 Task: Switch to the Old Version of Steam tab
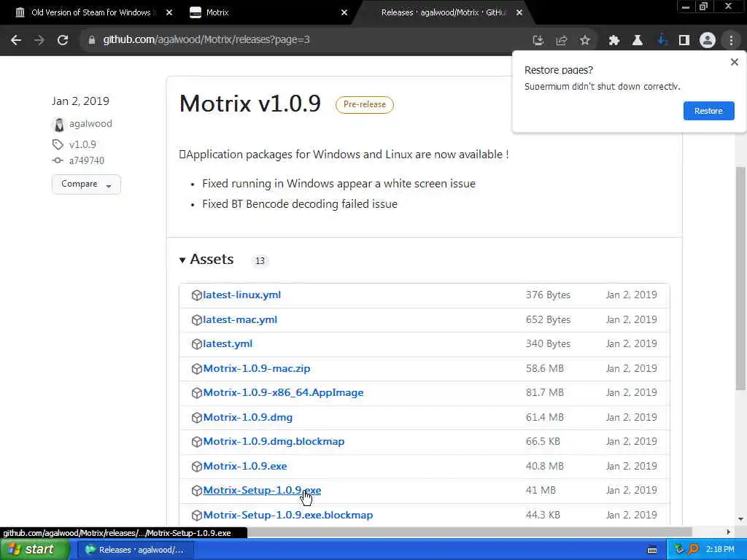(90, 12)
